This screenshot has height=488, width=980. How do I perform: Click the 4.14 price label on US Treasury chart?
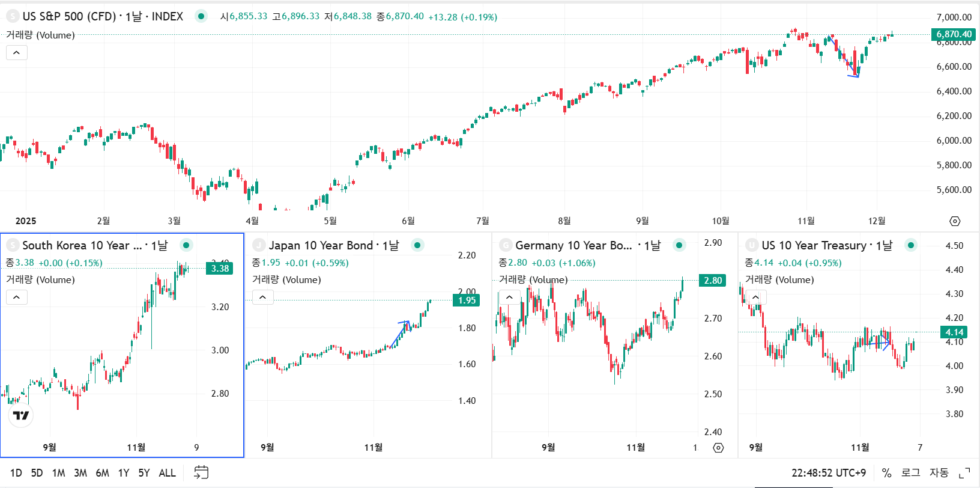[954, 332]
